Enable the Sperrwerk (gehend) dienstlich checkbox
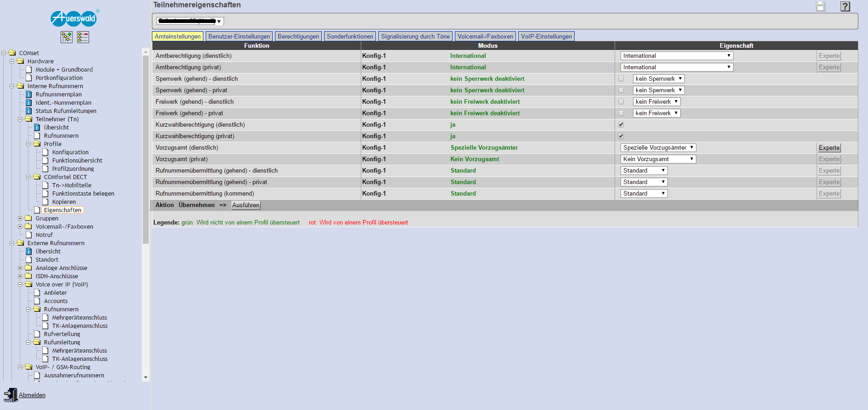 point(621,79)
